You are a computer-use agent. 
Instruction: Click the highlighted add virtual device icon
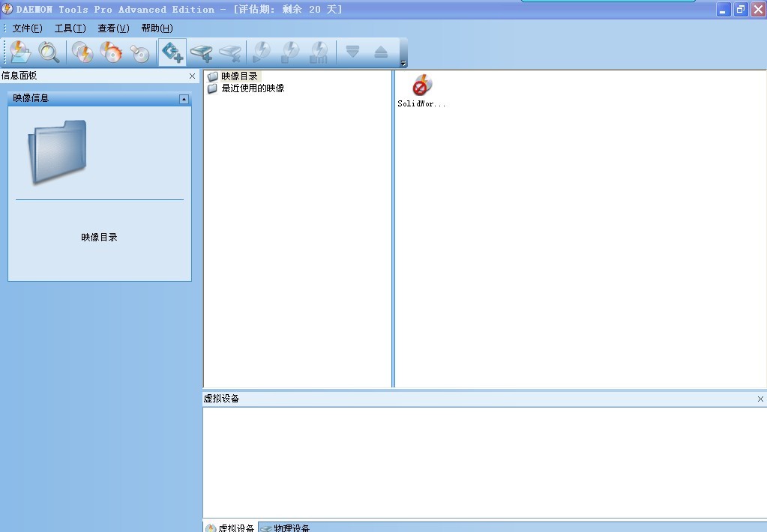(x=172, y=52)
